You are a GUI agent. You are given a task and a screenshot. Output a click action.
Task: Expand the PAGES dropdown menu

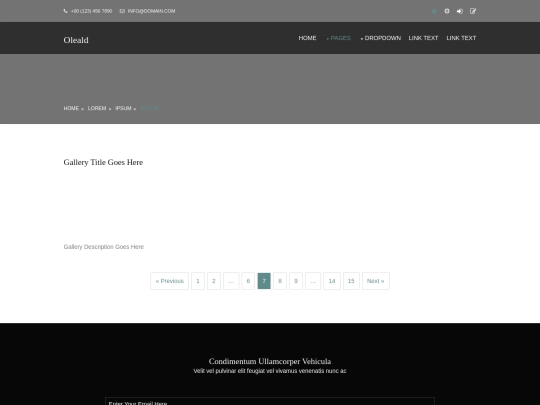tap(338, 38)
